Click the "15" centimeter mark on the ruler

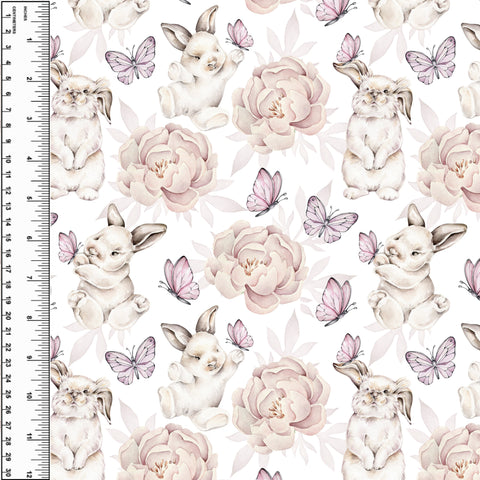tap(8, 238)
